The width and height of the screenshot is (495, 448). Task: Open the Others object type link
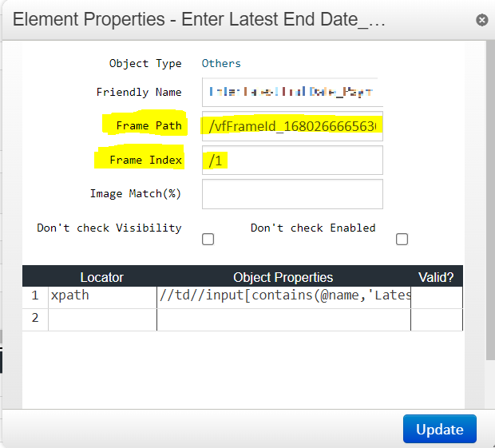pos(221,63)
